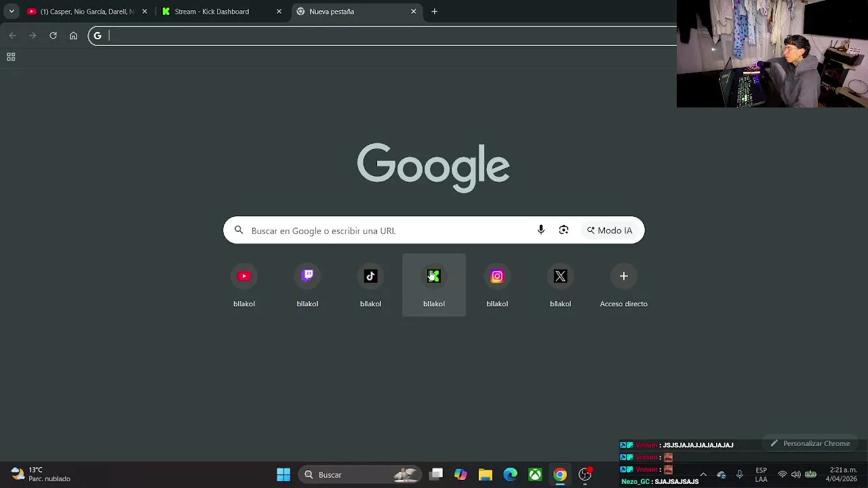
Task: Click the Chrome address bar
Action: [383, 36]
